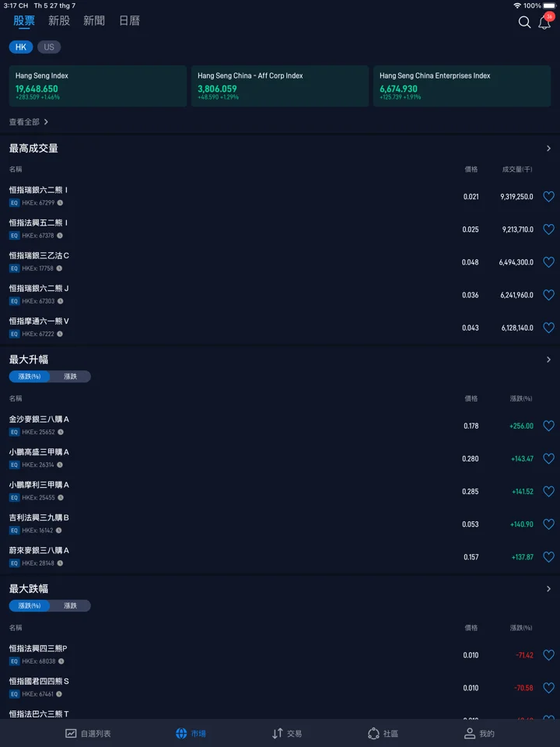560x747 pixels.
Task: Open 查看全部 link for indices
Action: [x=29, y=122]
